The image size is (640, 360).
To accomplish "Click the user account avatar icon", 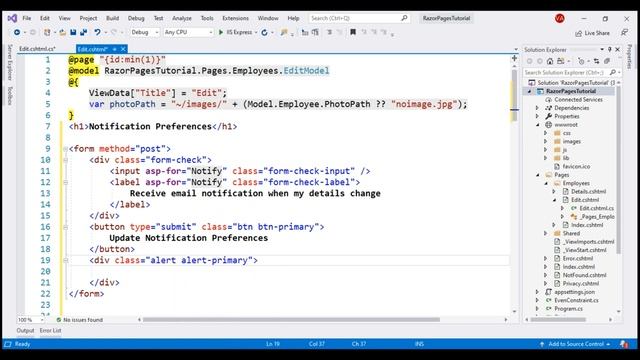I will (560, 18).
